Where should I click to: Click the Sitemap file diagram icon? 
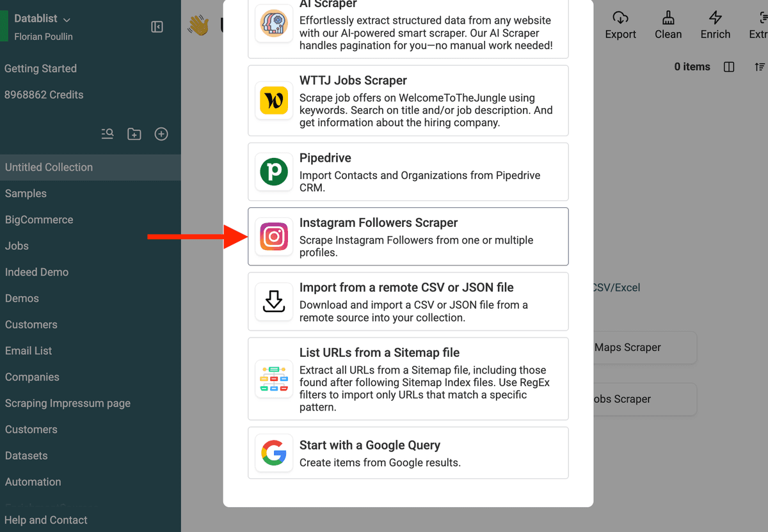274,379
